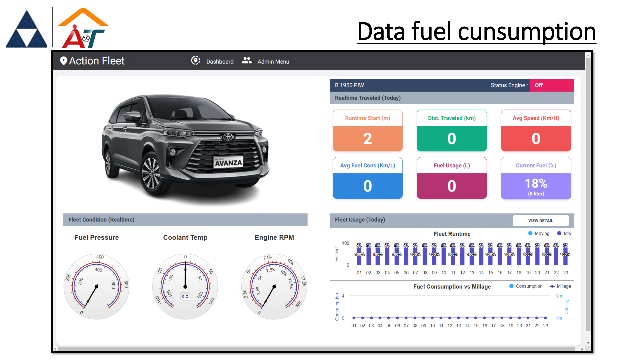Click the Avg Speed (Km/H) card
644x362 pixels.
tap(536, 130)
